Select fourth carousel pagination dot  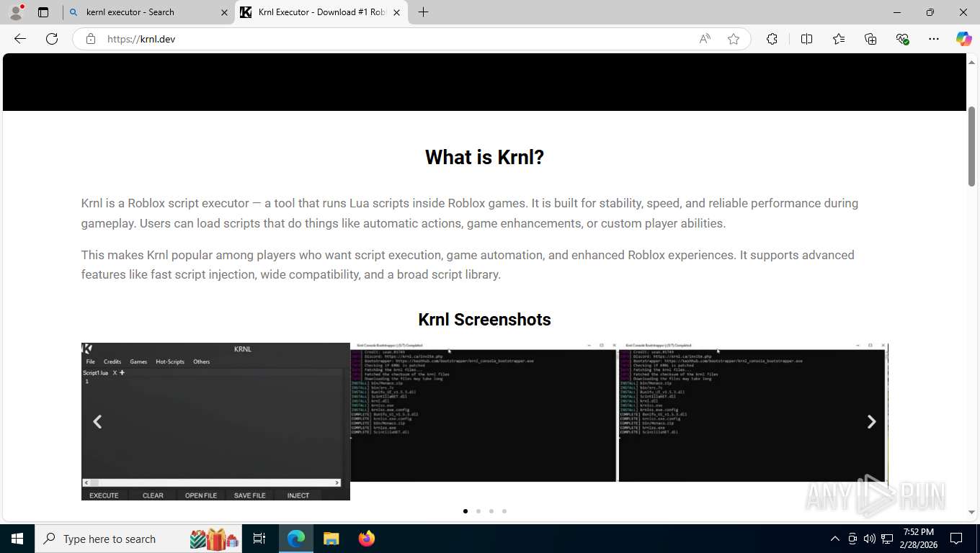(504, 511)
